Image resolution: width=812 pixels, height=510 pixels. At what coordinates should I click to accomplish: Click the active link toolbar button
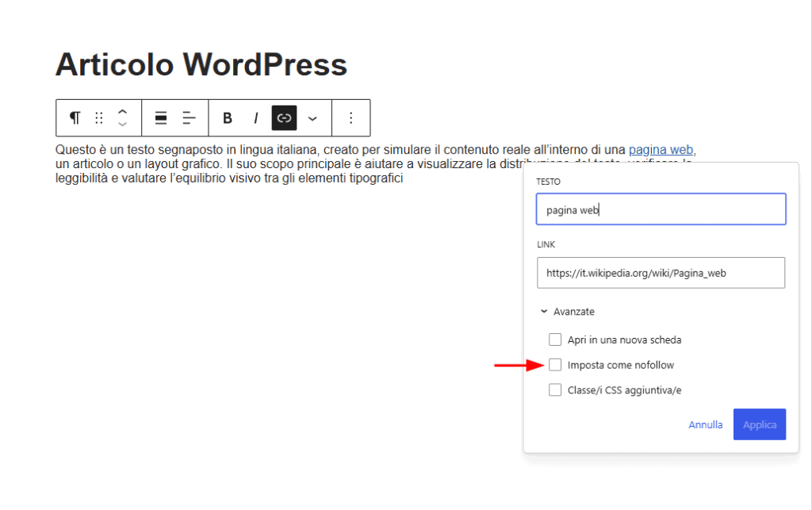pyautogui.click(x=285, y=118)
